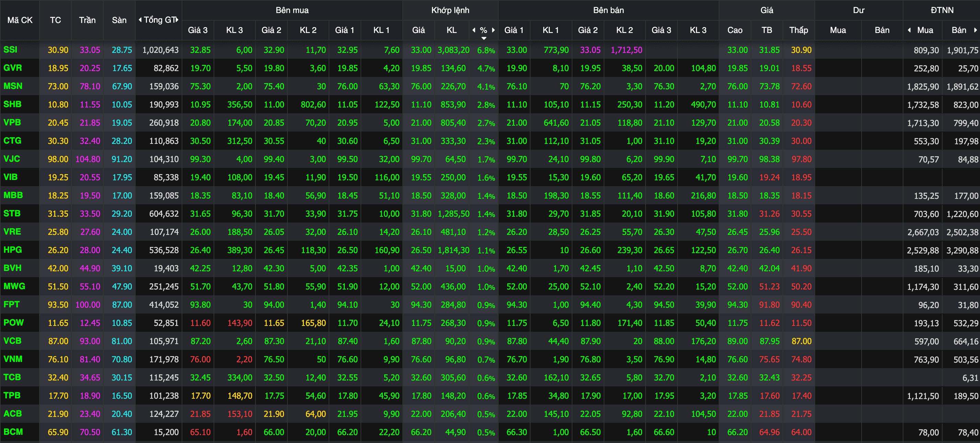Open VCB stock symbol
This screenshot has width=980, height=443.
[x=12, y=341]
